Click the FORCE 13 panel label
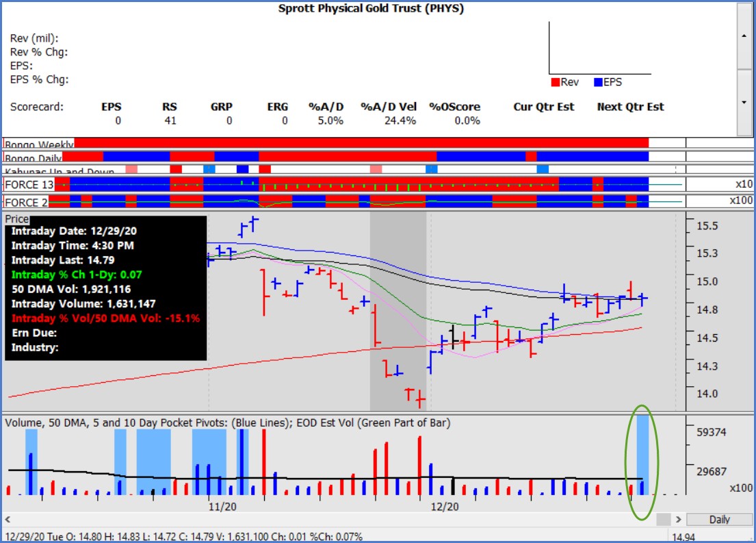The width and height of the screenshot is (756, 543). [x=28, y=184]
